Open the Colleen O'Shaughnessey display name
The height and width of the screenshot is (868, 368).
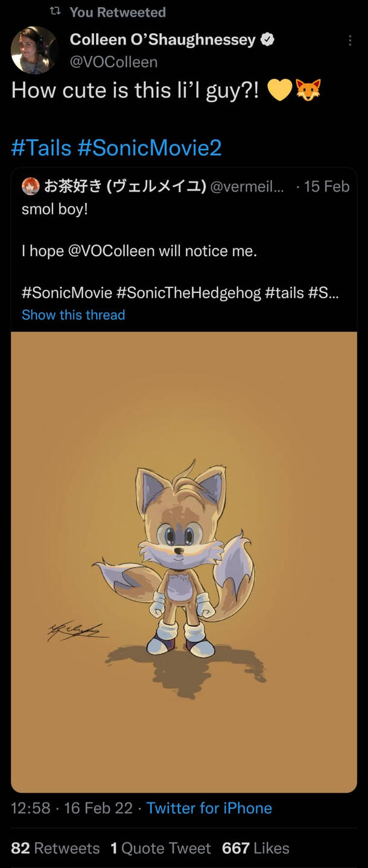coord(163,40)
